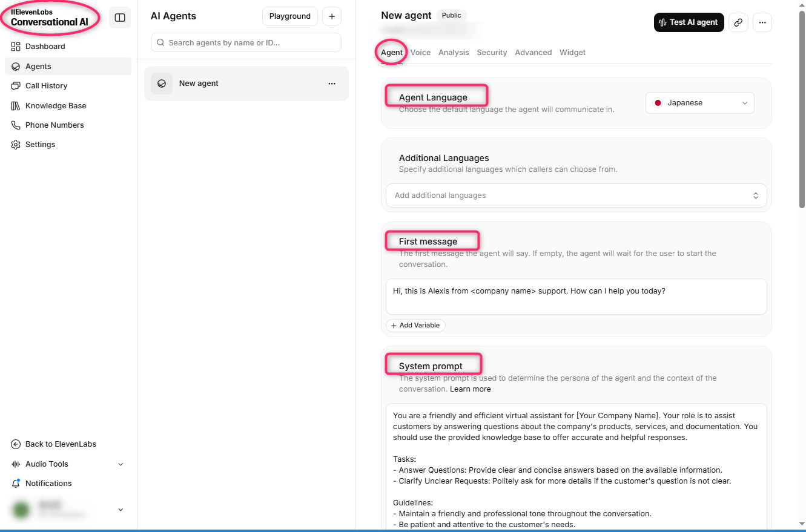Click the Public badge

452,16
